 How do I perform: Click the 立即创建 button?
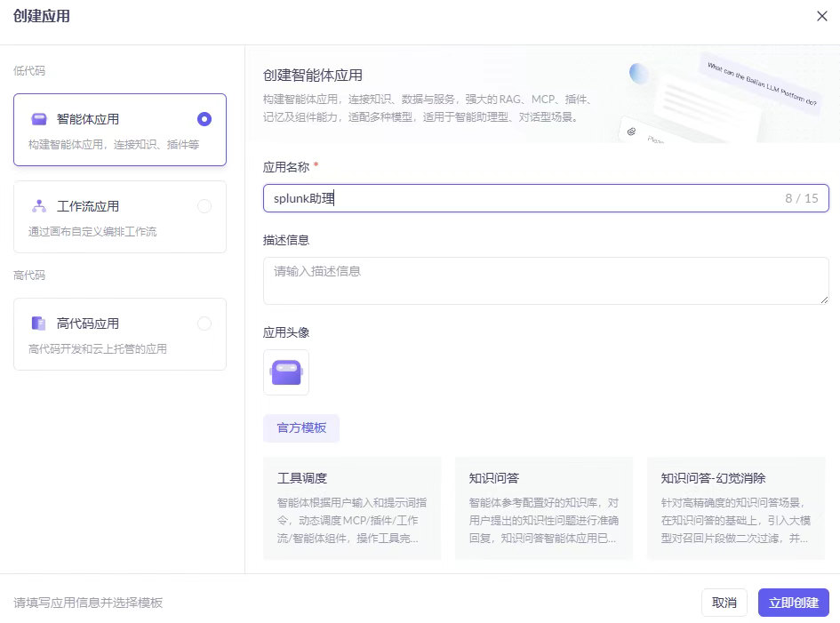pyautogui.click(x=794, y=603)
